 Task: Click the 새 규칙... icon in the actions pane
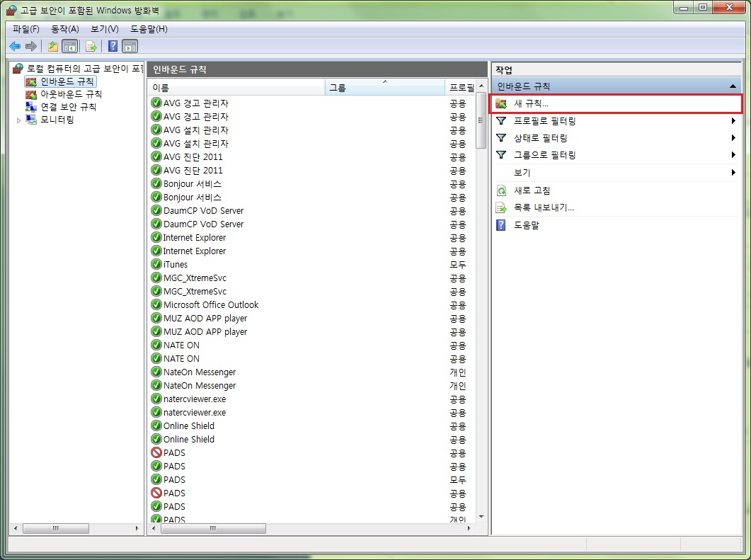501,103
